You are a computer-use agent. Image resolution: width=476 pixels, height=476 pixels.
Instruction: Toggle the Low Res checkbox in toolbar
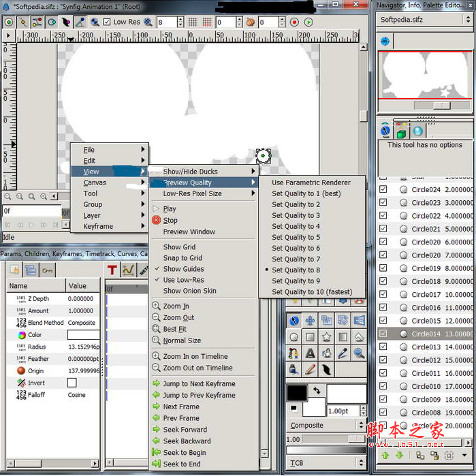[106, 22]
